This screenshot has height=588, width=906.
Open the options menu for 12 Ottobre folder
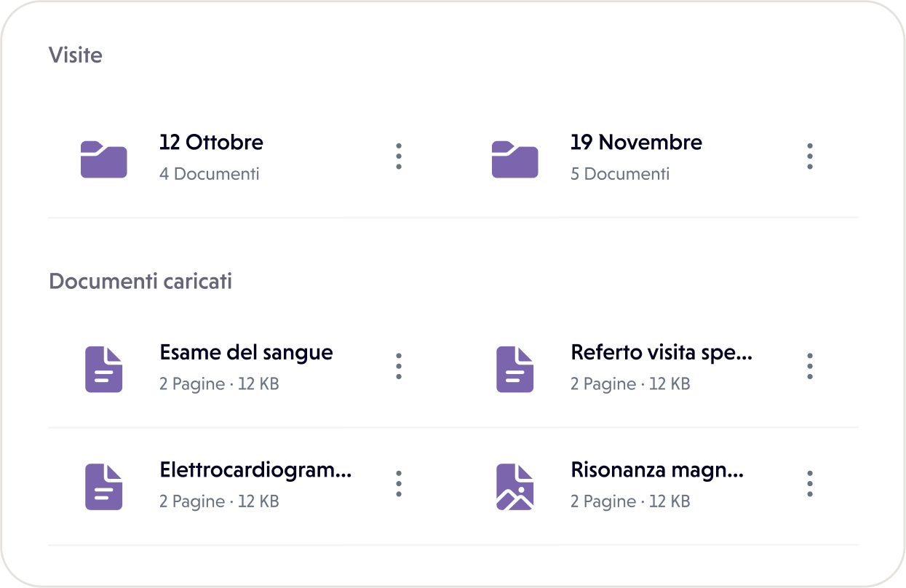tap(399, 156)
